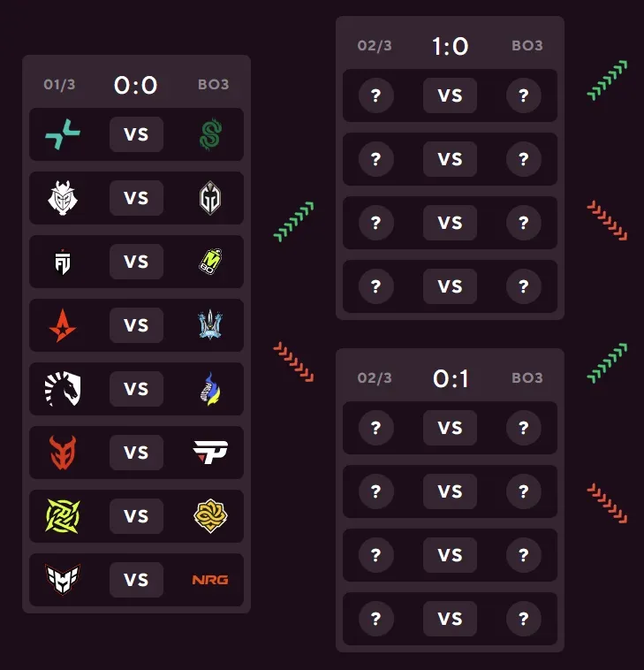Click the Ninjas in Pyjamas logo
644x670 pixels.
(x=63, y=516)
